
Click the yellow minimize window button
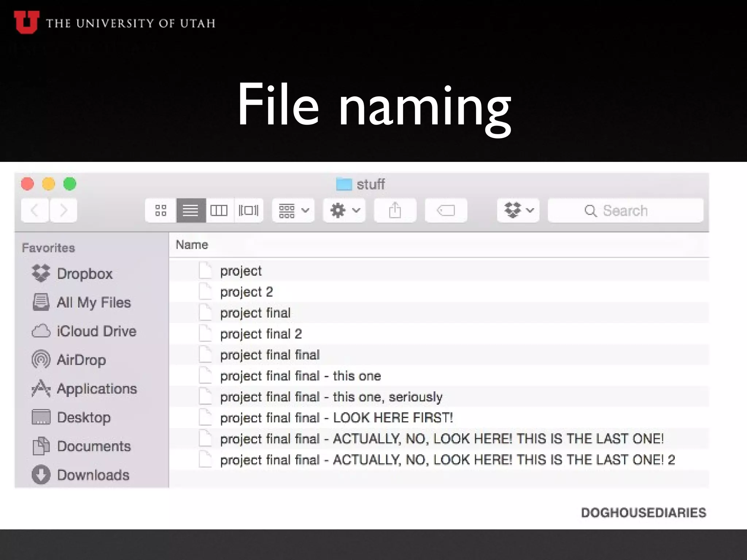49,184
